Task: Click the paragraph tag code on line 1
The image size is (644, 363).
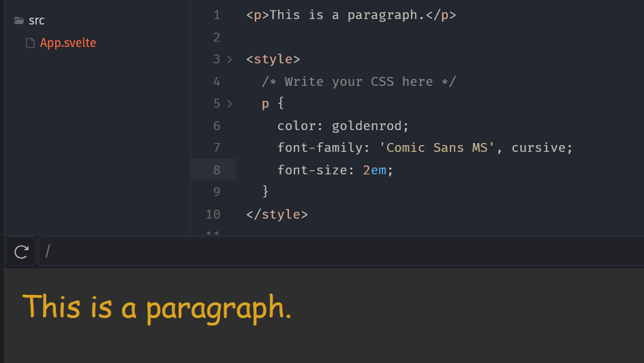Action: point(350,15)
